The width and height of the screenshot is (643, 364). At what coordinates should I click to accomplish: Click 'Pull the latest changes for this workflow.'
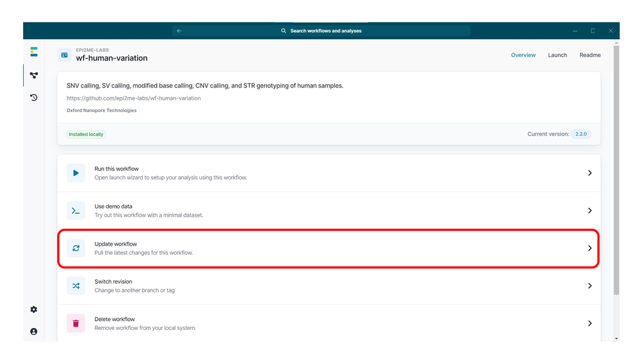(x=143, y=253)
